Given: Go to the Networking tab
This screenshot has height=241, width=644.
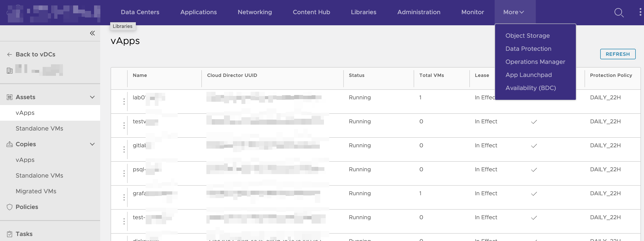Looking at the screenshot, I should tap(255, 12).
